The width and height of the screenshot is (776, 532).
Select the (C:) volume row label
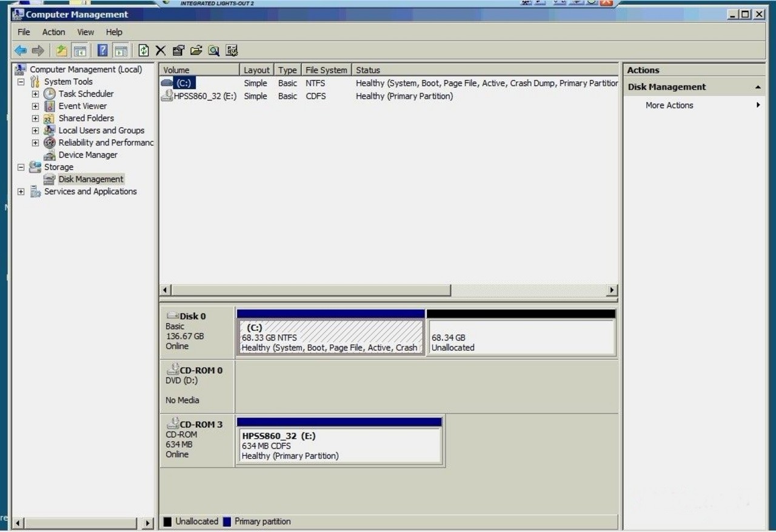[184, 84]
